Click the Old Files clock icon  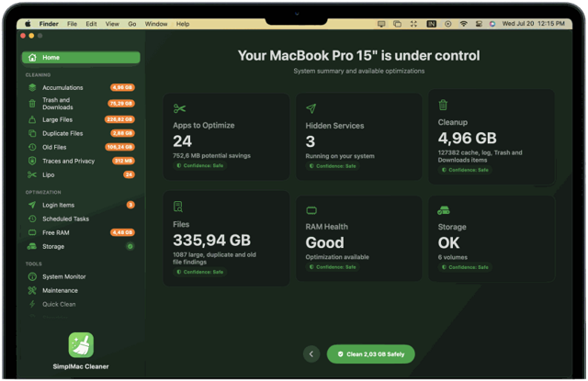32,147
